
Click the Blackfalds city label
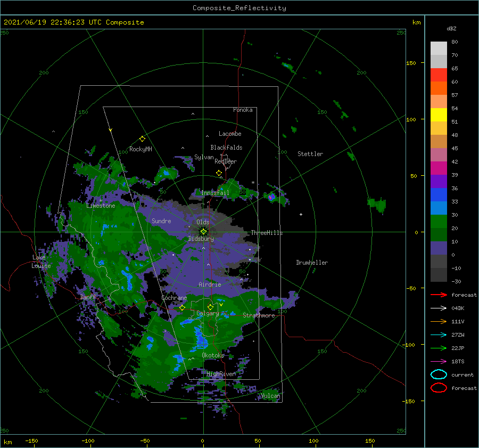pyautogui.click(x=226, y=148)
